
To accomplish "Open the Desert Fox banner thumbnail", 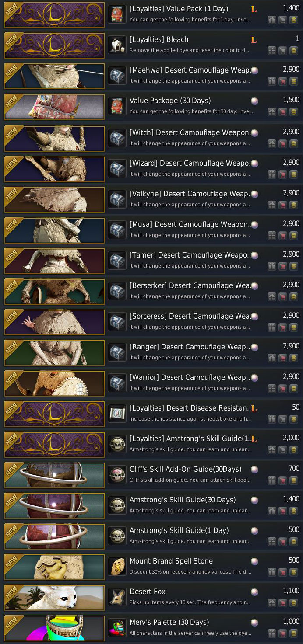I will (54, 597).
